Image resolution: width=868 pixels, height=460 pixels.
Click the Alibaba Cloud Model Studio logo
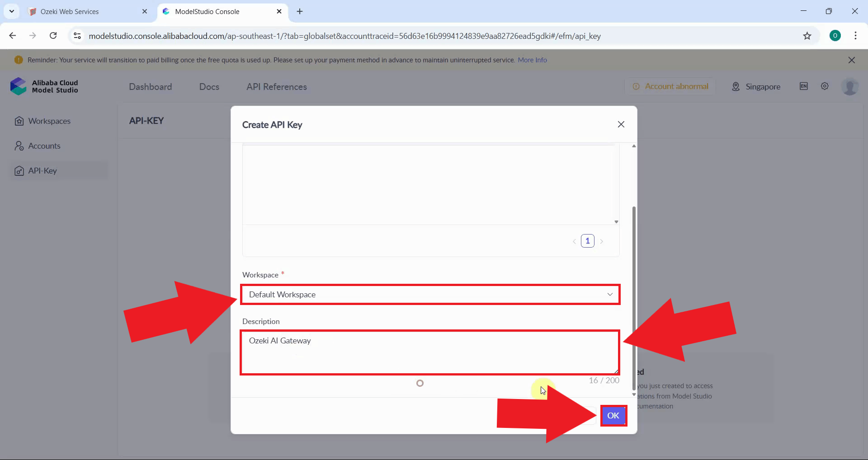pos(44,86)
